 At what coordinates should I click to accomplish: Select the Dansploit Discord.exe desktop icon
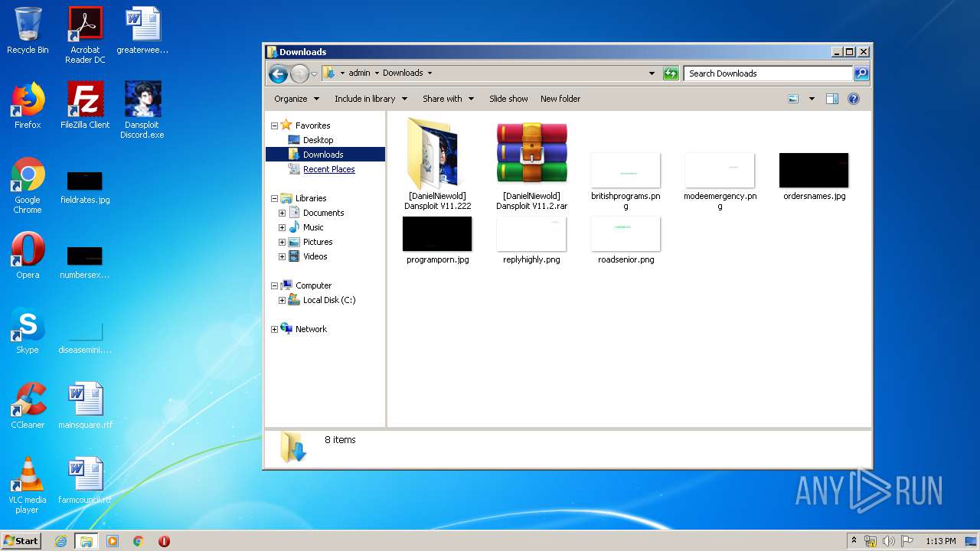click(142, 110)
